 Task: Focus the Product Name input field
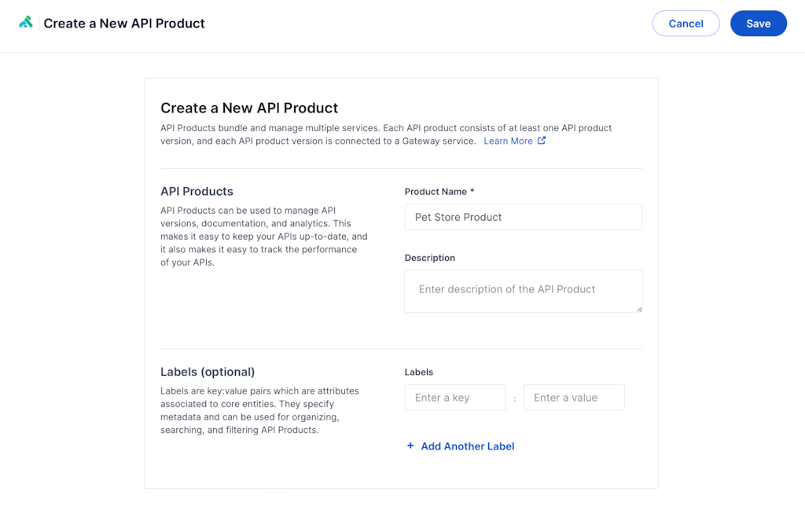[523, 217]
